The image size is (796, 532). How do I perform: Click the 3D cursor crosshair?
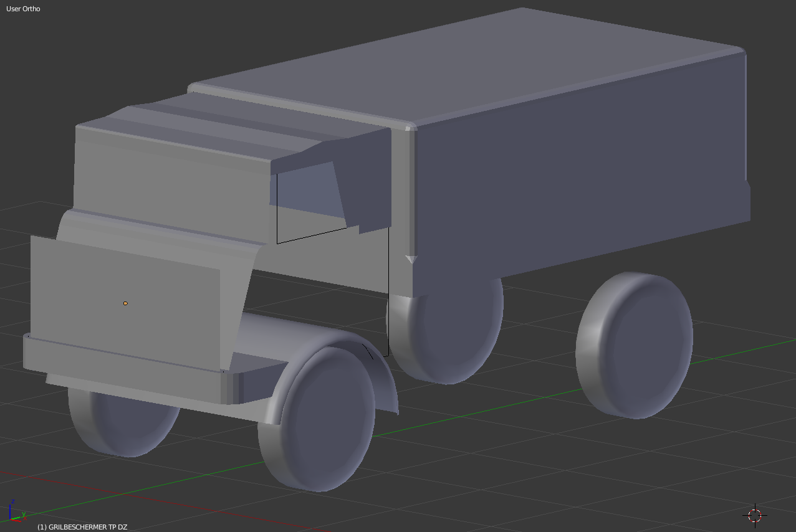tap(754, 515)
